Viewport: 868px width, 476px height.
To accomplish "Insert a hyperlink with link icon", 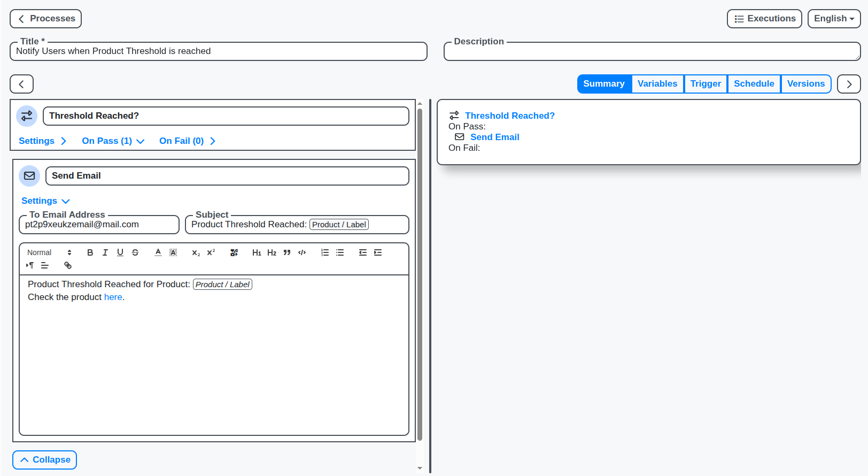I will pos(68,265).
